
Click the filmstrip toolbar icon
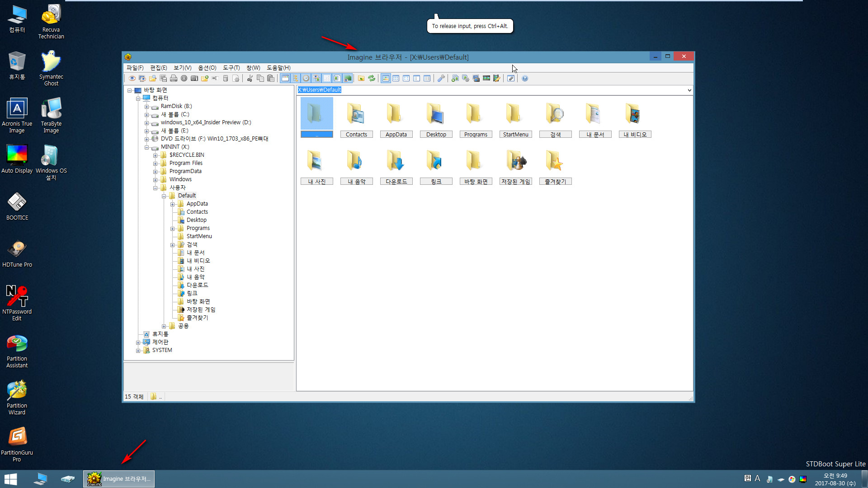(486, 78)
